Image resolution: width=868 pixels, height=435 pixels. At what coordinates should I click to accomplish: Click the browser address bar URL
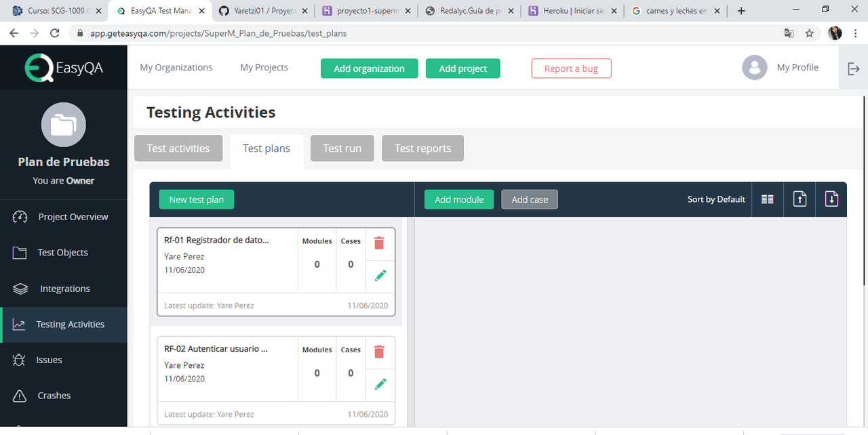220,33
